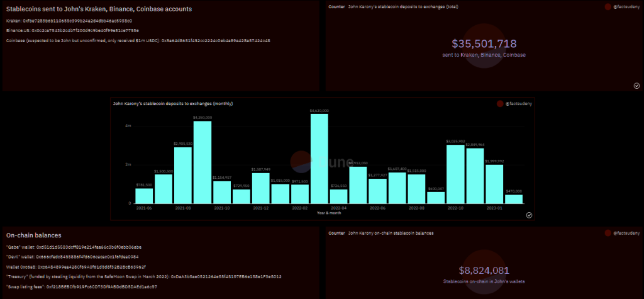Click the checkmark icon on the deposits total counter
This screenshot has height=299, width=644.
pos(636,85)
